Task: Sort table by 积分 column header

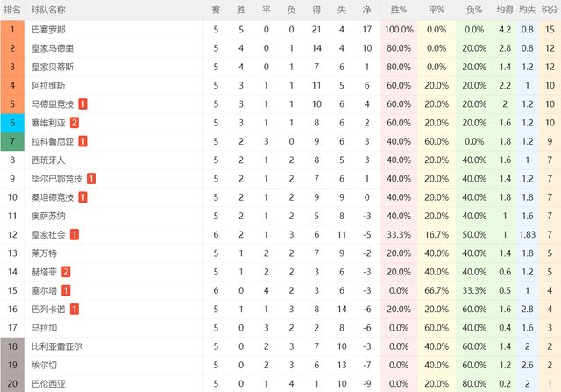Action: pyautogui.click(x=550, y=10)
